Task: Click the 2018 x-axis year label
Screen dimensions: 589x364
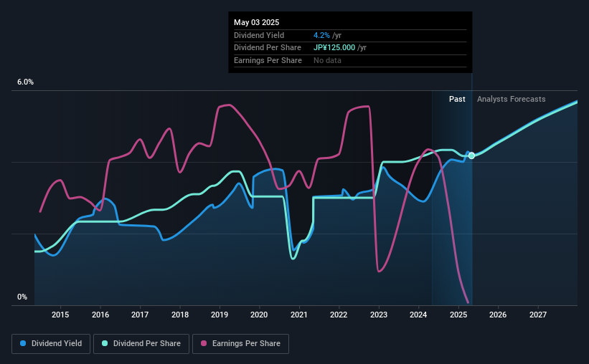Action: coord(180,315)
